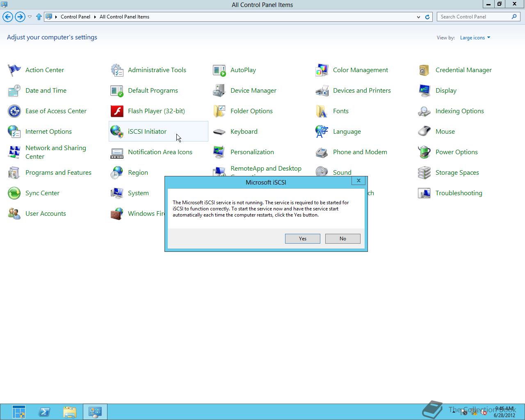Click the taskbar clock showing 6/28/2012
Image resolution: width=525 pixels, height=420 pixels.
(504, 412)
